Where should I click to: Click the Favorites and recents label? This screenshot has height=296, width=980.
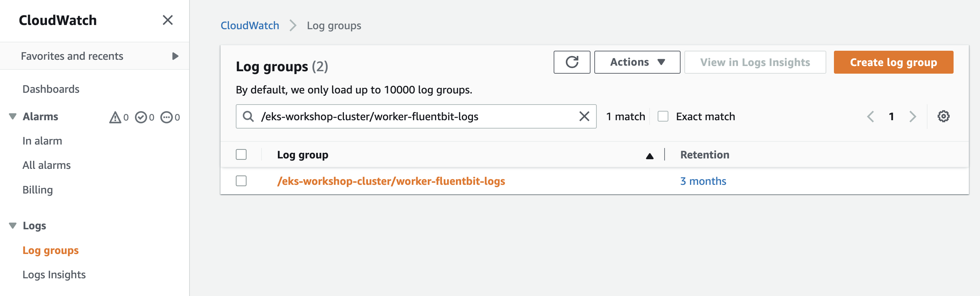72,56
